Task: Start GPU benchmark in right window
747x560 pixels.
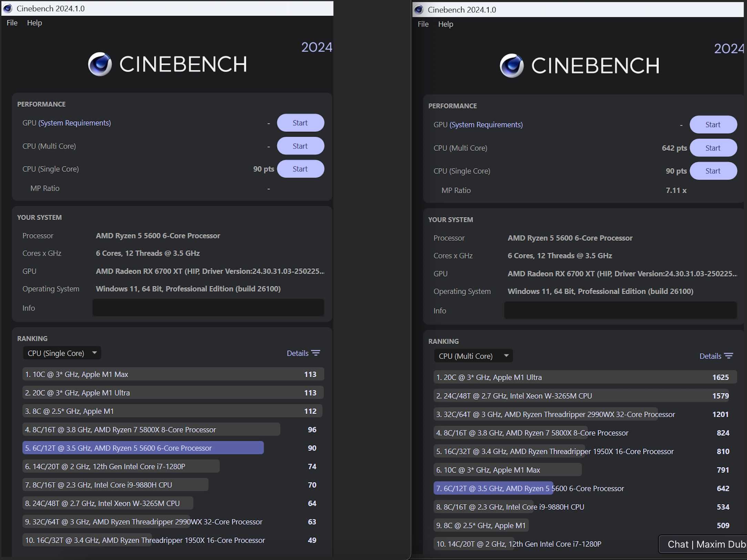Action: [713, 125]
